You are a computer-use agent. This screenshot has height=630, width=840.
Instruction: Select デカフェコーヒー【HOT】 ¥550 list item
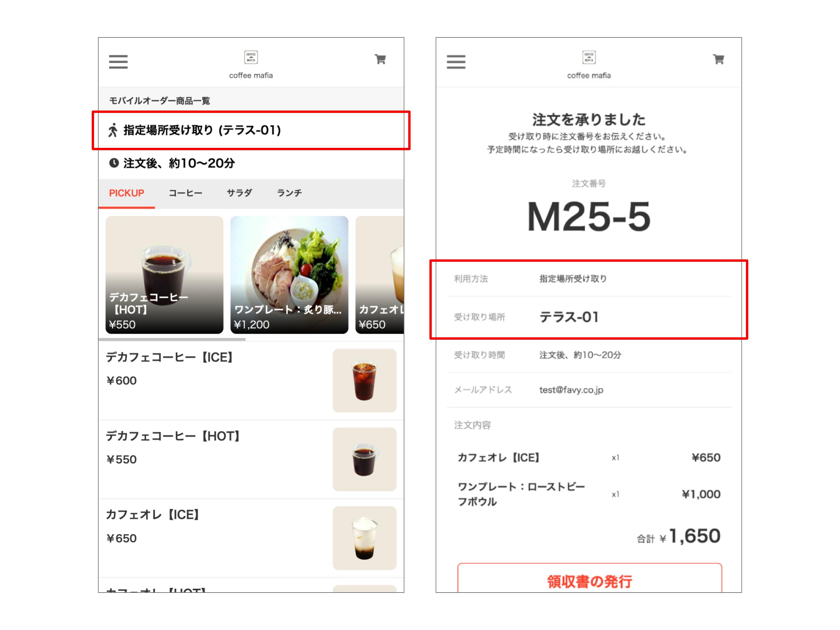pyautogui.click(x=251, y=460)
